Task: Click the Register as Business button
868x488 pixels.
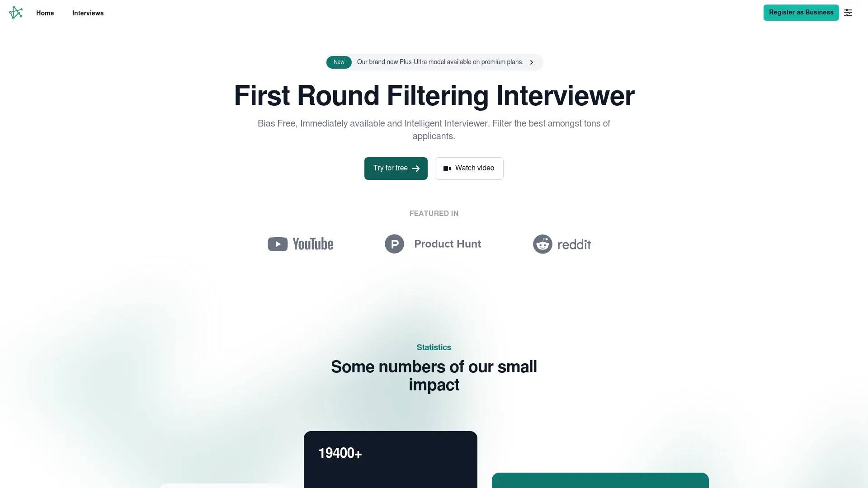Action: 801,13
